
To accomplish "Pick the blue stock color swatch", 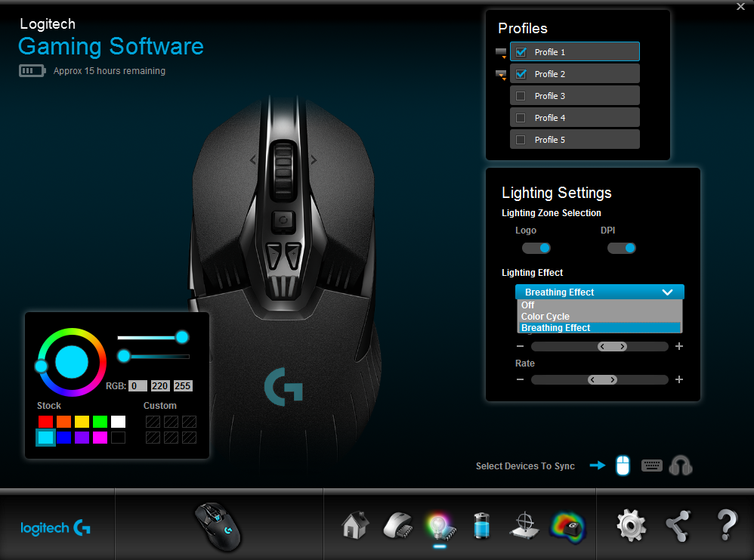I will click(64, 438).
